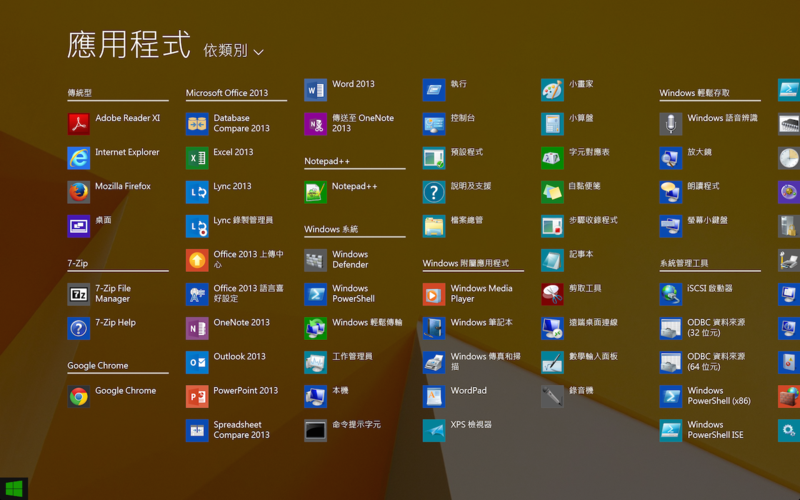This screenshot has width=800, height=500.
Task: Open 桌面 desktop tile icon
Action: (79, 227)
